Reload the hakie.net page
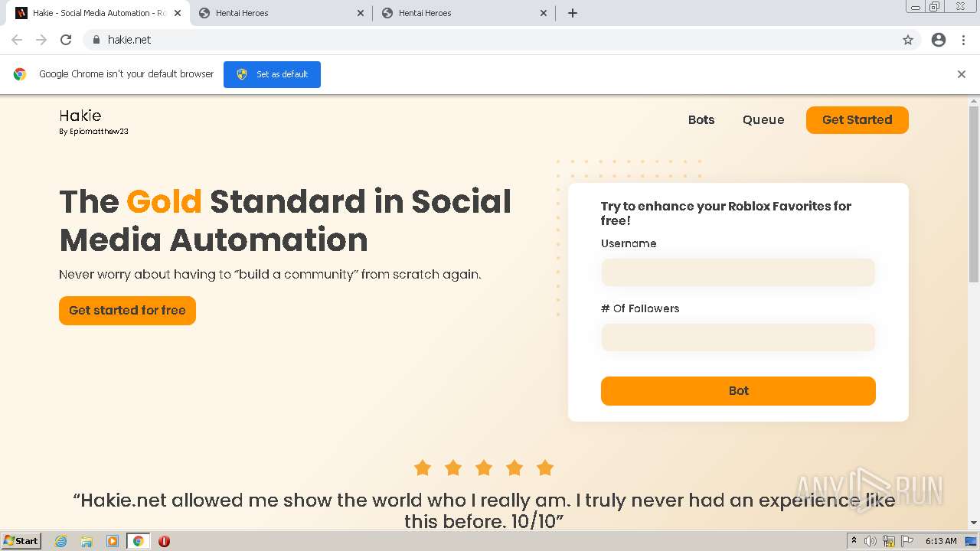Screen dimensions: 980x551 66,40
